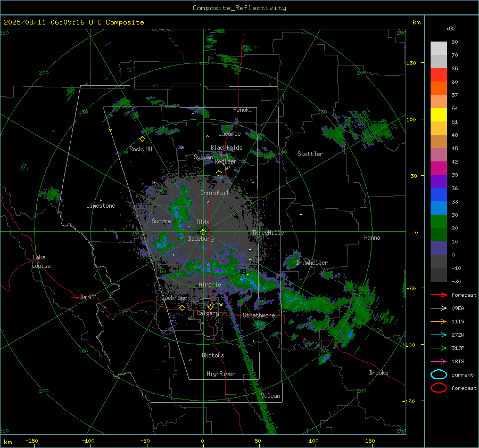The width and height of the screenshot is (479, 448).
Task: Click the Sundre town label
Action: click(x=161, y=221)
